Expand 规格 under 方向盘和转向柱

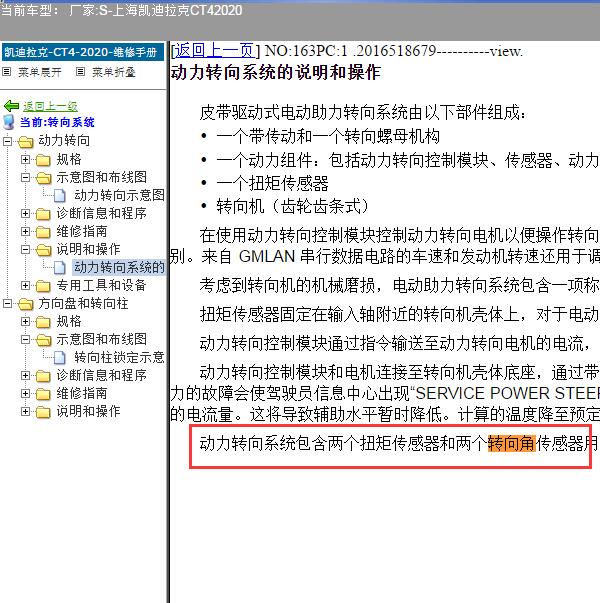pos(25,321)
